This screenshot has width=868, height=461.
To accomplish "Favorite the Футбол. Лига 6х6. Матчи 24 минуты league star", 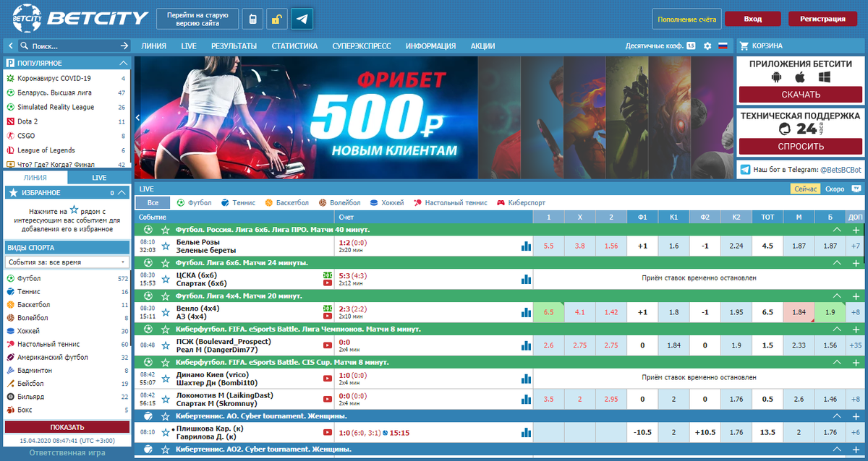I will [x=166, y=263].
